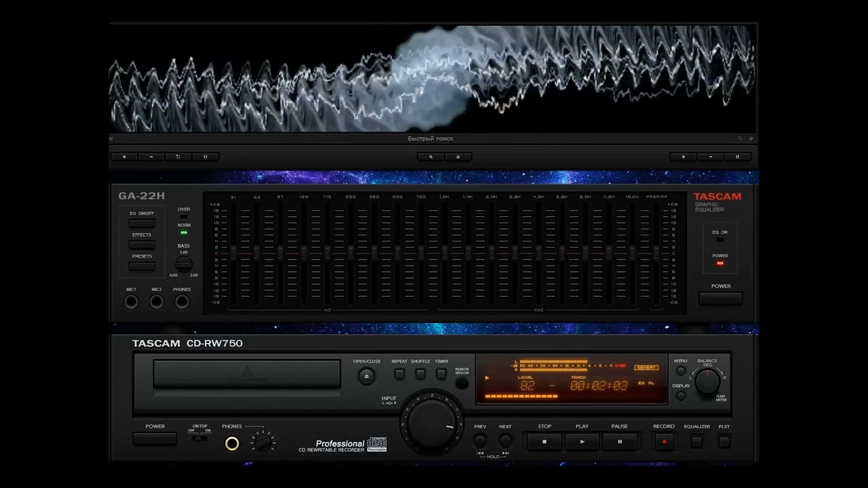This screenshot has height=488, width=868.
Task: Click the orange track time display 00:02:03
Action: pyautogui.click(x=599, y=385)
